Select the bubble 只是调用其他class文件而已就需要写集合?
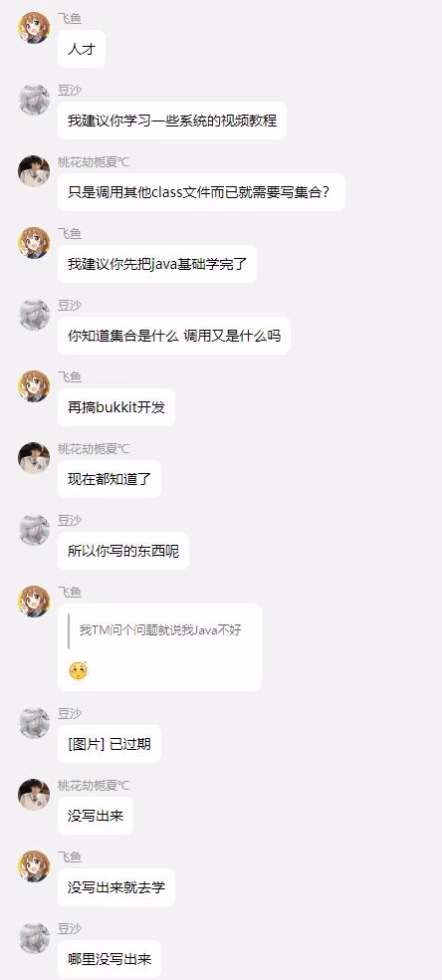The height and width of the screenshot is (980, 442). (x=201, y=192)
